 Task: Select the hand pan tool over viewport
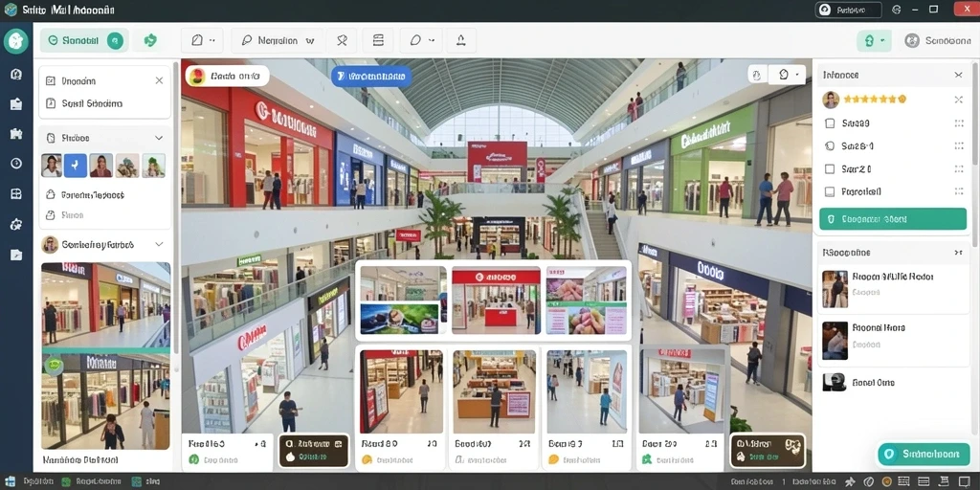(x=756, y=75)
